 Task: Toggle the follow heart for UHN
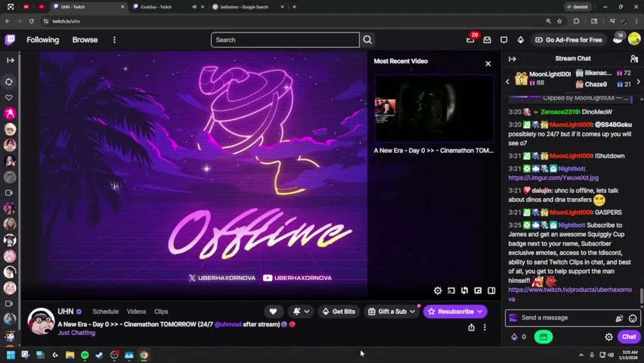273,312
